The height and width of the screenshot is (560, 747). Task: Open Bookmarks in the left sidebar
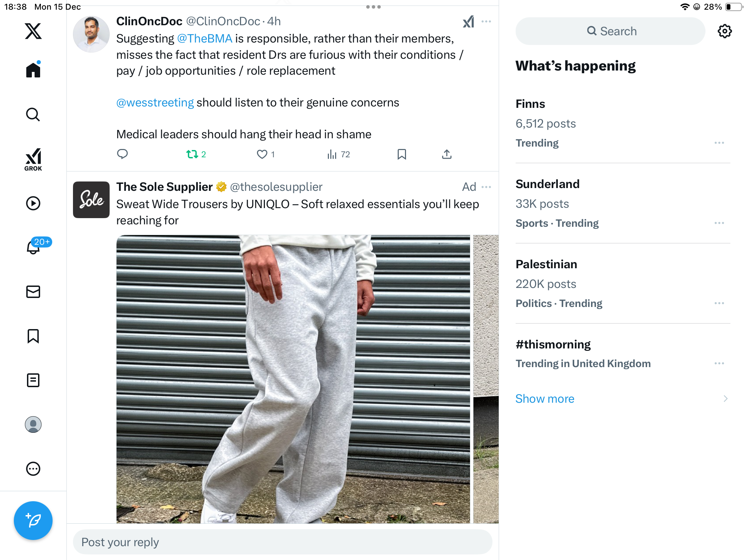tap(33, 336)
